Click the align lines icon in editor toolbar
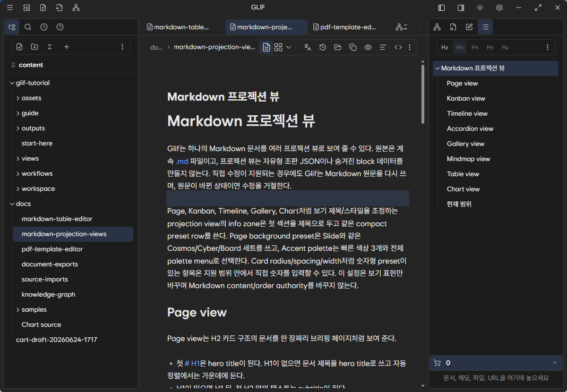The width and height of the screenshot is (567, 392). pyautogui.click(x=383, y=47)
